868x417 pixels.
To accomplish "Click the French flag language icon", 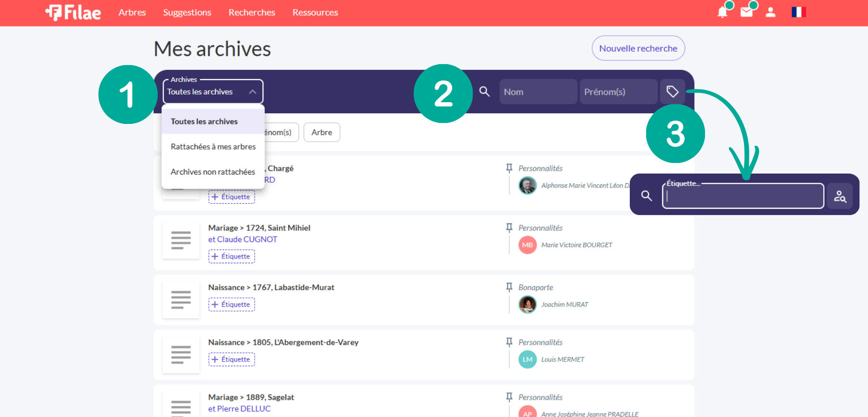I will (799, 13).
